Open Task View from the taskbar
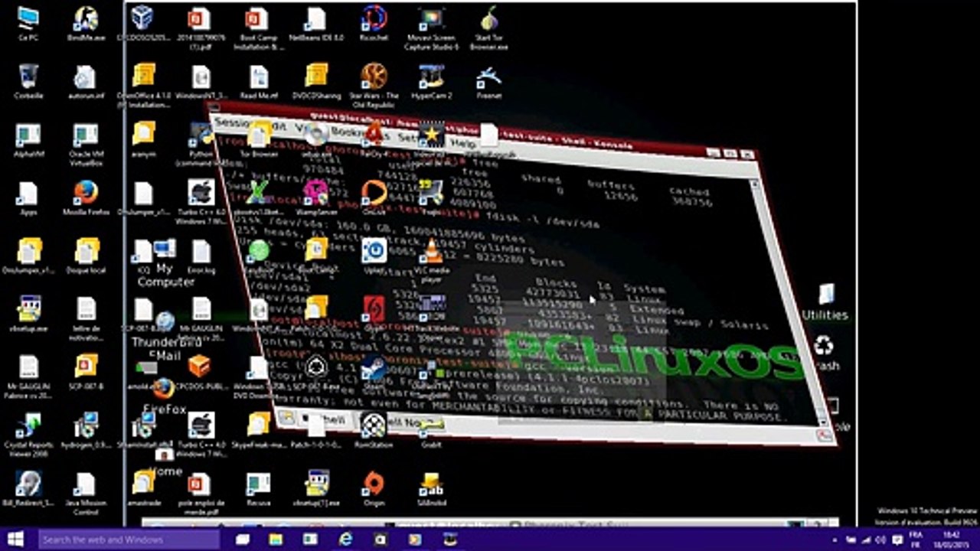This screenshot has height=551, width=980. (x=243, y=540)
